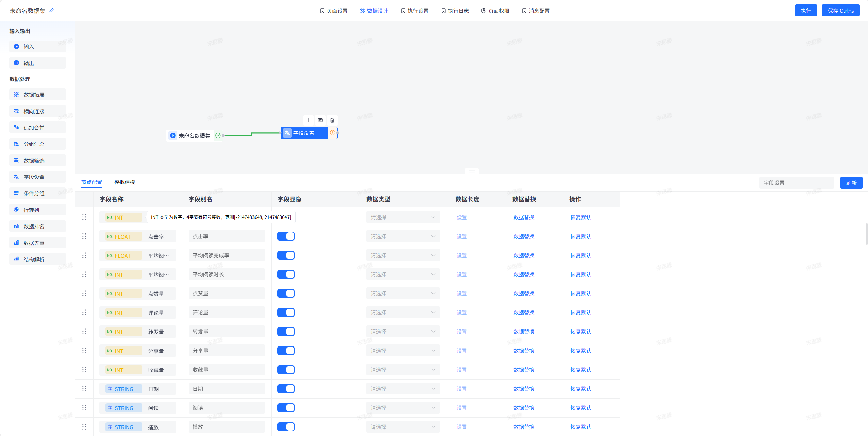Click 恢复默认 link for 转发量 row
The width and height of the screenshot is (868, 436).
580,332
